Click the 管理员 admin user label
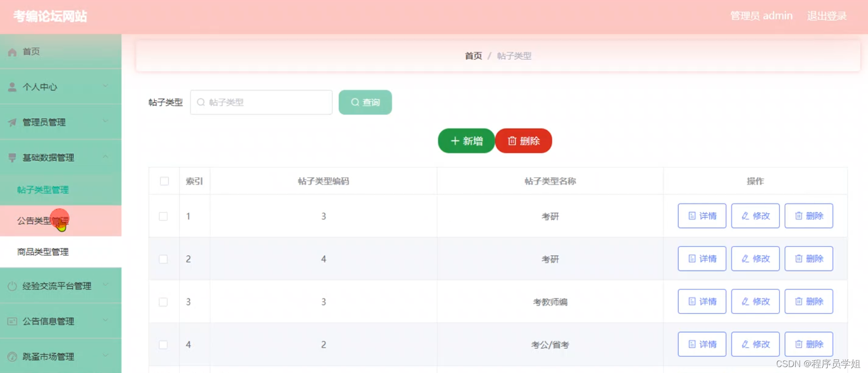Image resolution: width=868 pixels, height=373 pixels. point(761,16)
